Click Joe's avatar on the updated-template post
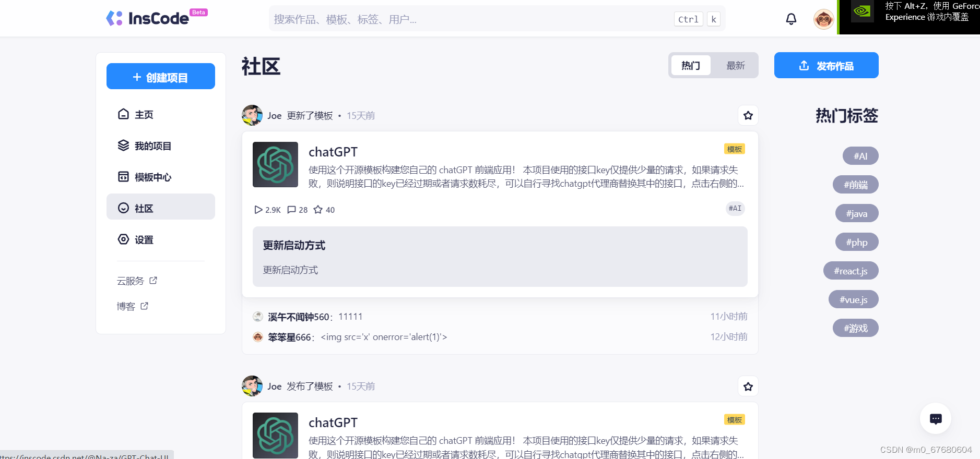980x459 pixels. click(252, 115)
